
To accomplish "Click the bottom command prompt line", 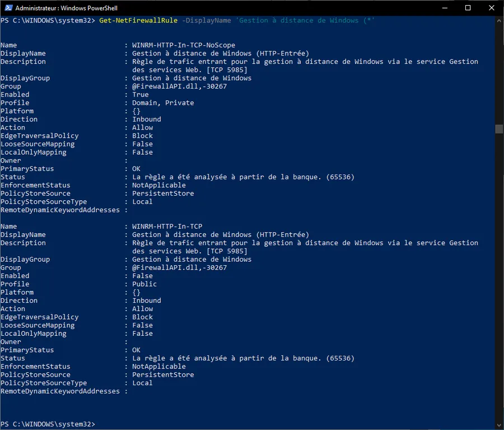I will 48,424.
